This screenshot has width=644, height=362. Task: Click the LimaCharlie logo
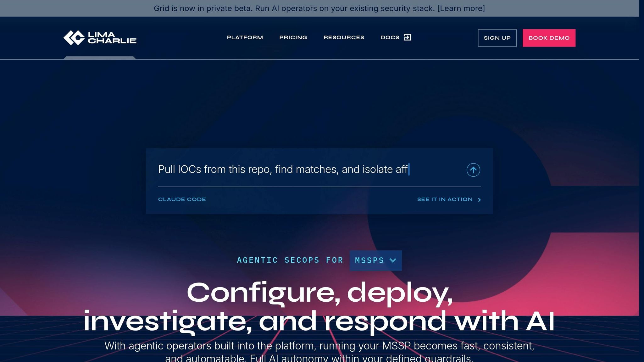click(x=100, y=38)
